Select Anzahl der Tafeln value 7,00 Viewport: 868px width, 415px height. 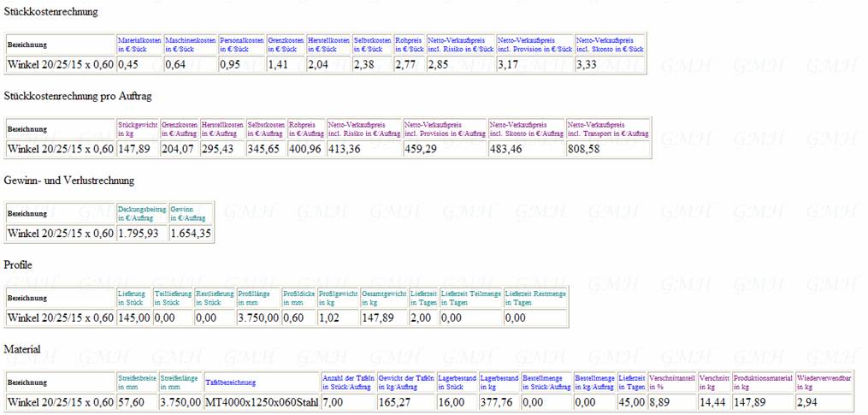(332, 402)
